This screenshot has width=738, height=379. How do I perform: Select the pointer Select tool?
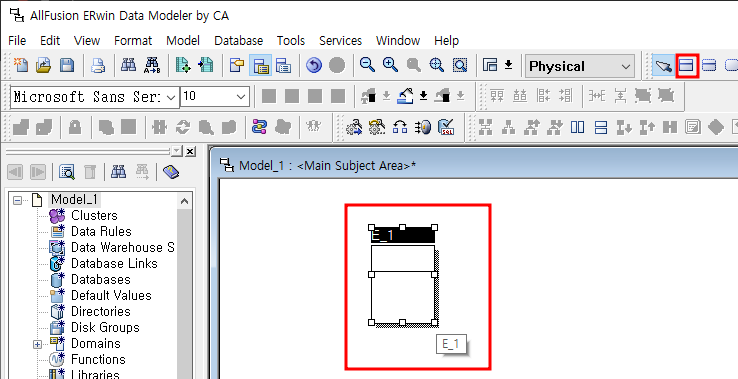663,65
